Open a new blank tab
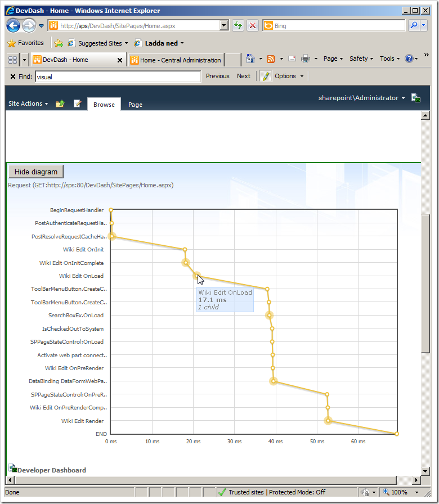This screenshot has height=504, width=439. click(233, 60)
